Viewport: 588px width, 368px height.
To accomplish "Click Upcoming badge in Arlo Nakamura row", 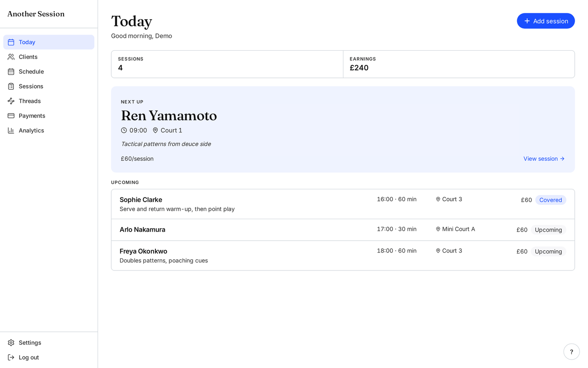I will (x=548, y=230).
